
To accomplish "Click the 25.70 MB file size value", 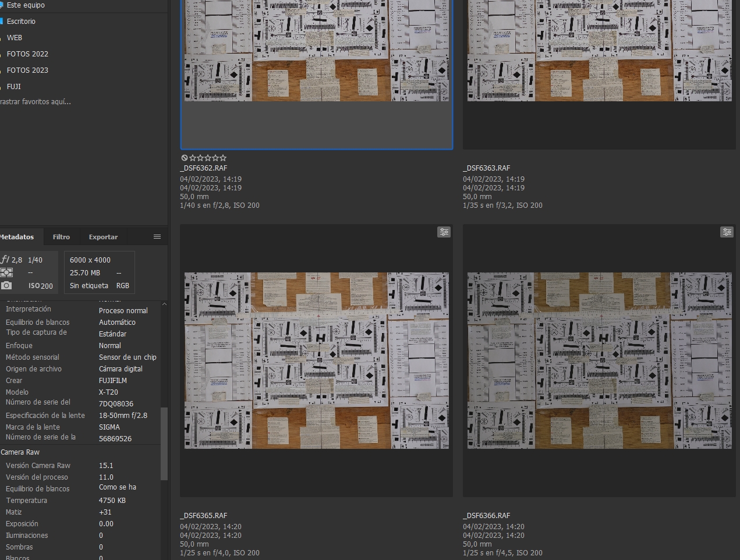I will [x=85, y=273].
